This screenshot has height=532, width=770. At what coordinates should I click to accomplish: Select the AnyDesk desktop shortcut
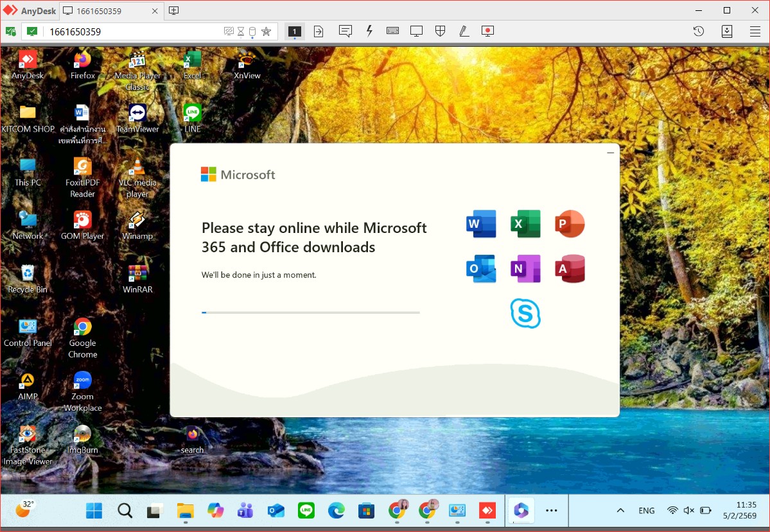(x=28, y=65)
